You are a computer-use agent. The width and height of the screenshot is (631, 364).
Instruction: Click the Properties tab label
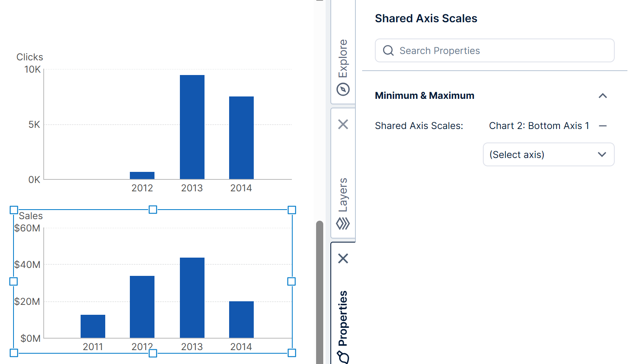click(x=343, y=318)
